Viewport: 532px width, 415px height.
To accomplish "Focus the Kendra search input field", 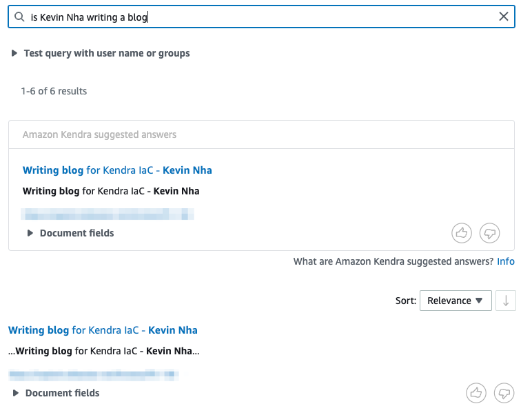I will pos(261,17).
